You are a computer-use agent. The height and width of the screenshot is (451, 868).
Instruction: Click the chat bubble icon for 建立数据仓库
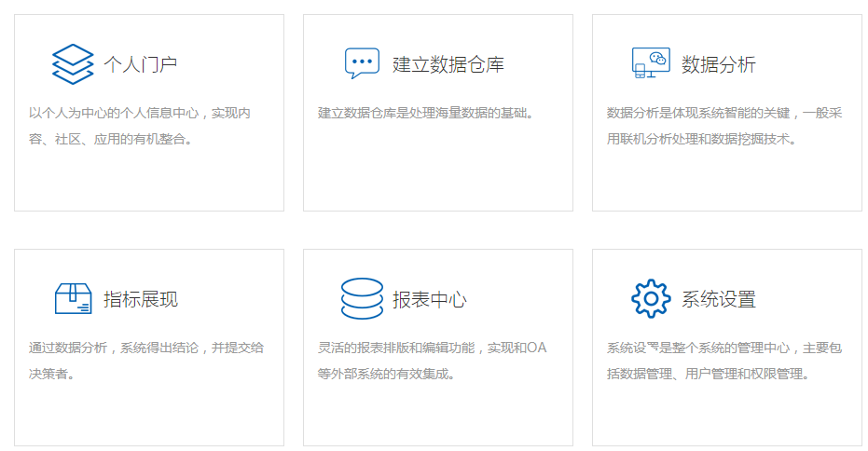click(362, 63)
